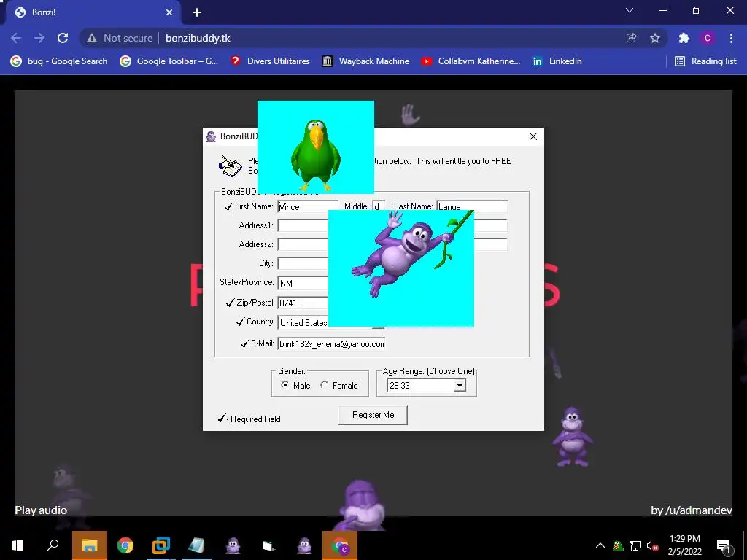This screenshot has height=560, width=747.
Task: Click the Address1 field
Action: click(x=303, y=226)
